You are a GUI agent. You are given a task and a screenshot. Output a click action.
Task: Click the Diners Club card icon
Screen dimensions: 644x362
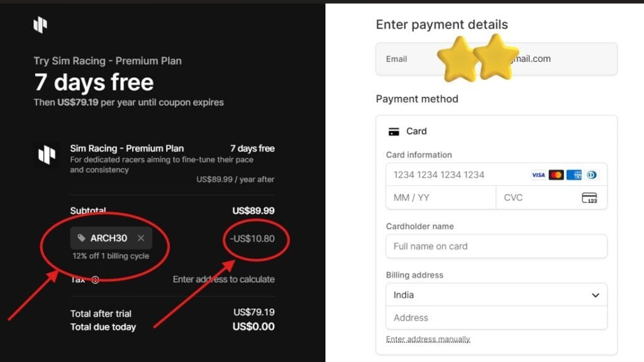click(591, 175)
